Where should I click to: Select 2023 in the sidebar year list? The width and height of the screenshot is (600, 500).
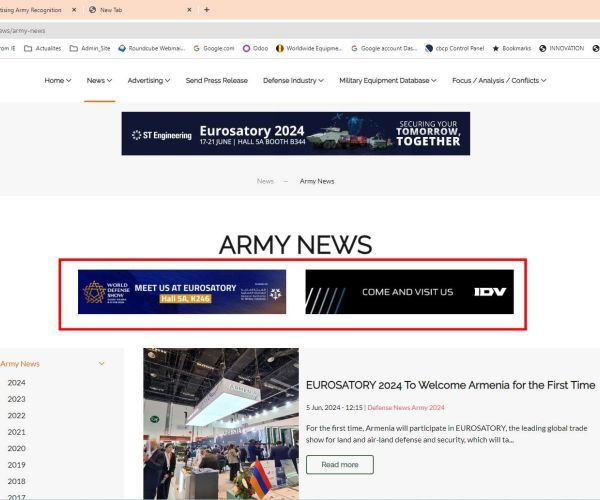16,399
